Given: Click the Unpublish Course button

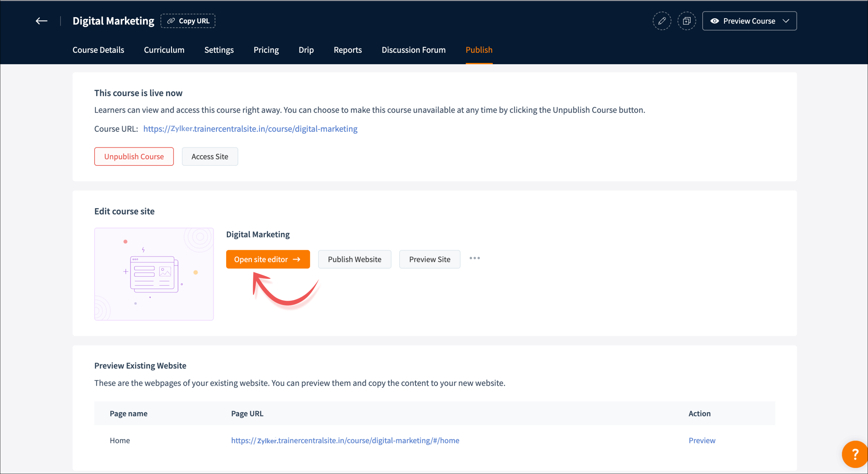Looking at the screenshot, I should (134, 156).
